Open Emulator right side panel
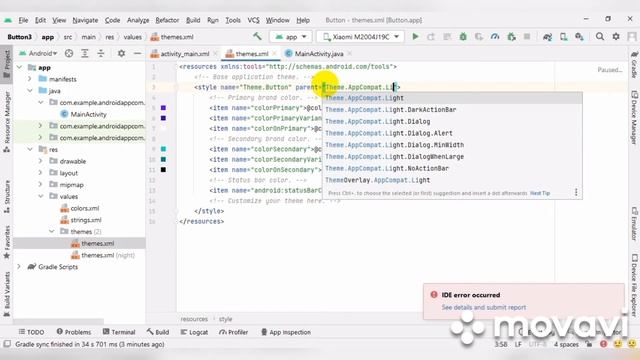 click(634, 224)
